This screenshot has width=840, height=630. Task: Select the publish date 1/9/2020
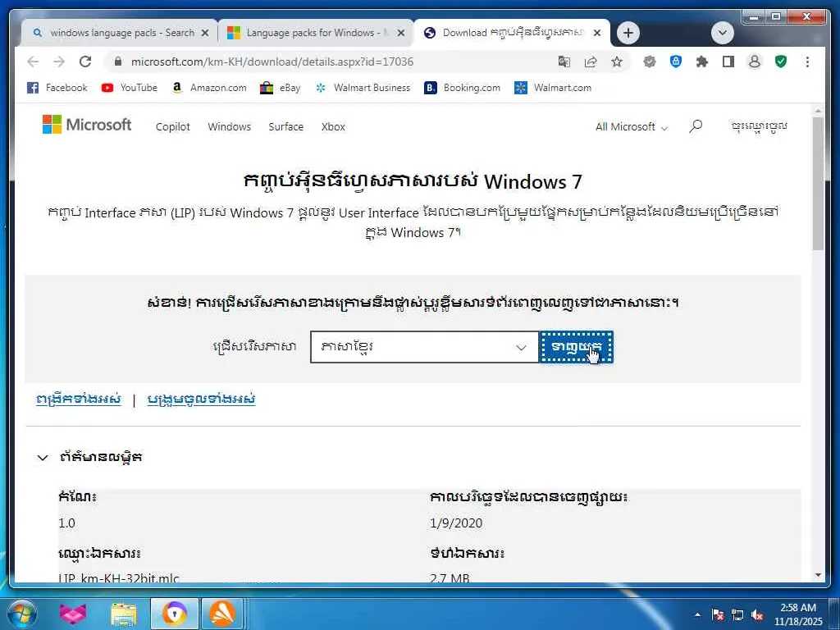[456, 523]
